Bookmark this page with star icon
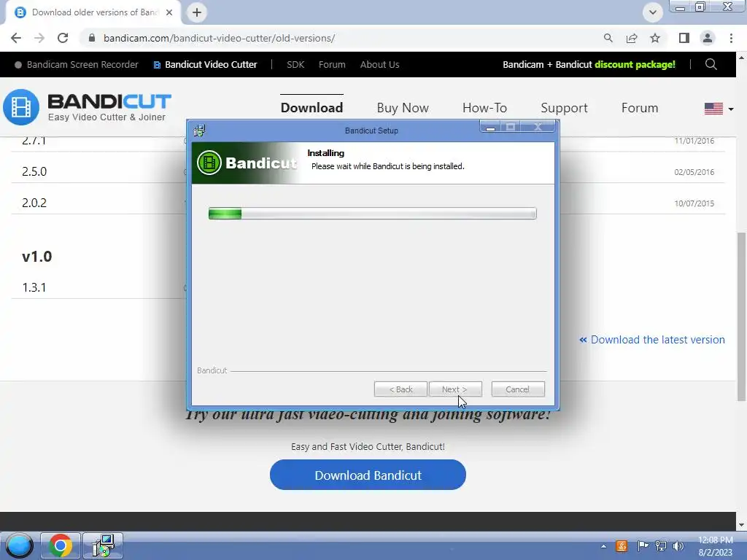This screenshot has height=560, width=747. (655, 38)
